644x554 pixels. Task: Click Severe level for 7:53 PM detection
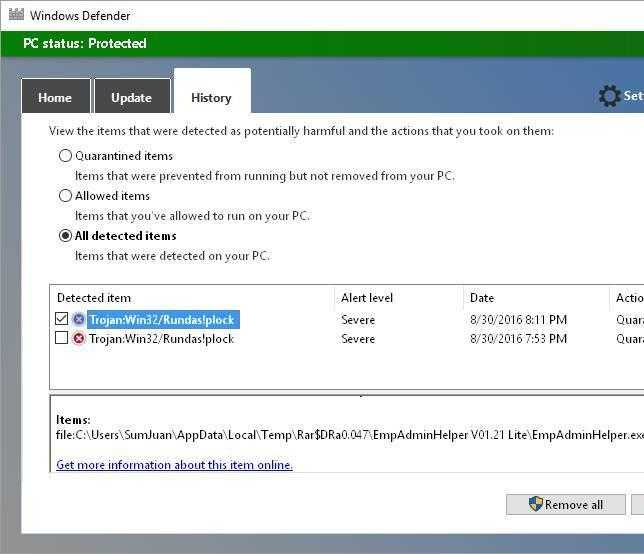[x=358, y=339]
